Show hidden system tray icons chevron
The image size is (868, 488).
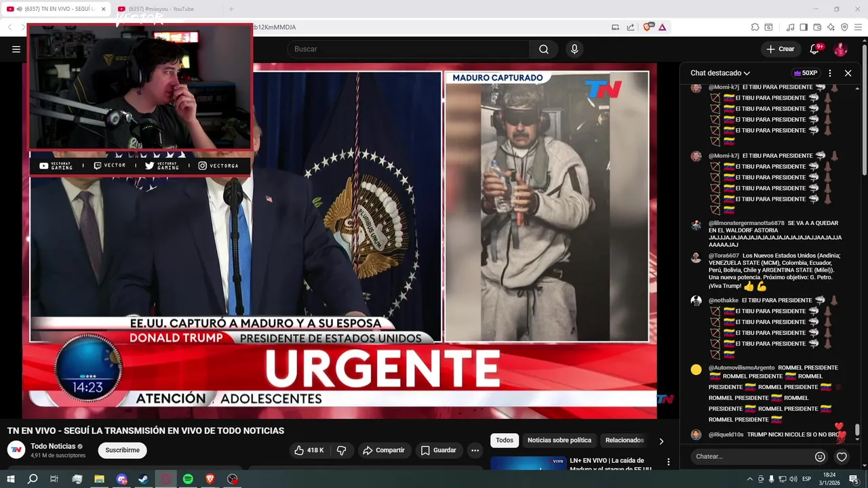coord(749,479)
